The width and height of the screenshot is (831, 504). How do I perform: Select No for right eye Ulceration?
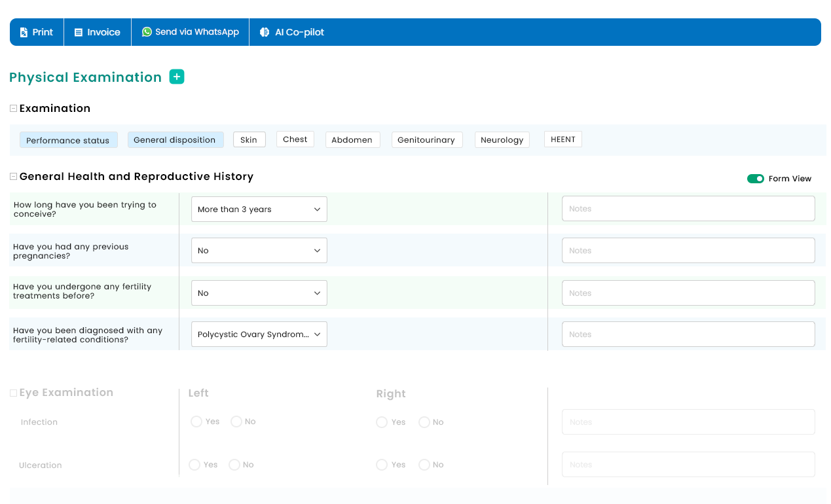coord(424,465)
